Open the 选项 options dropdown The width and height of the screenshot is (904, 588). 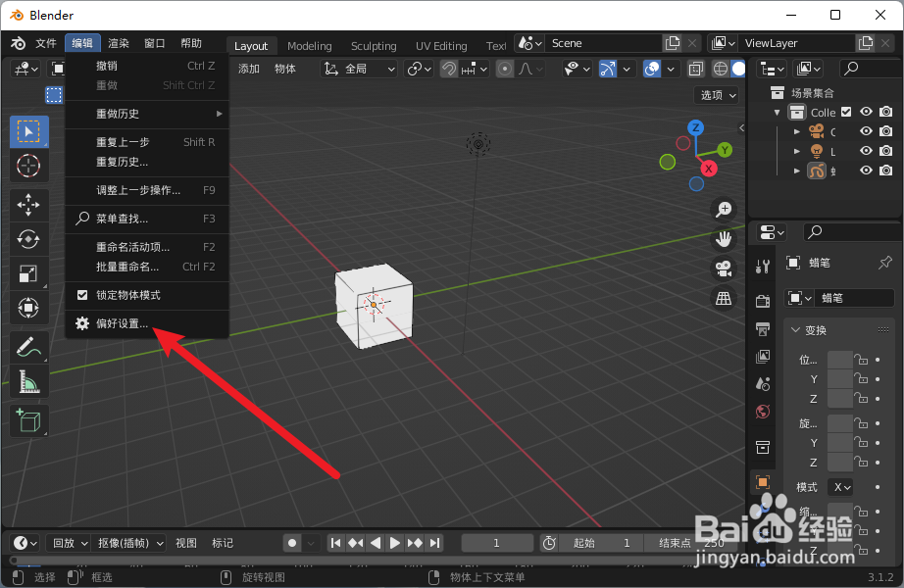pyautogui.click(x=717, y=95)
